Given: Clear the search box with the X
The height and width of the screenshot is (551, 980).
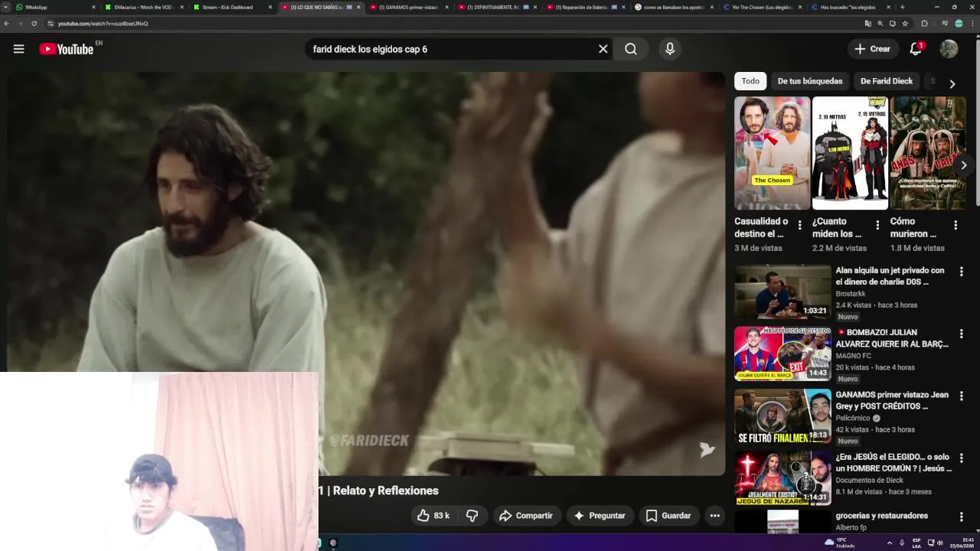Looking at the screenshot, I should [x=603, y=49].
